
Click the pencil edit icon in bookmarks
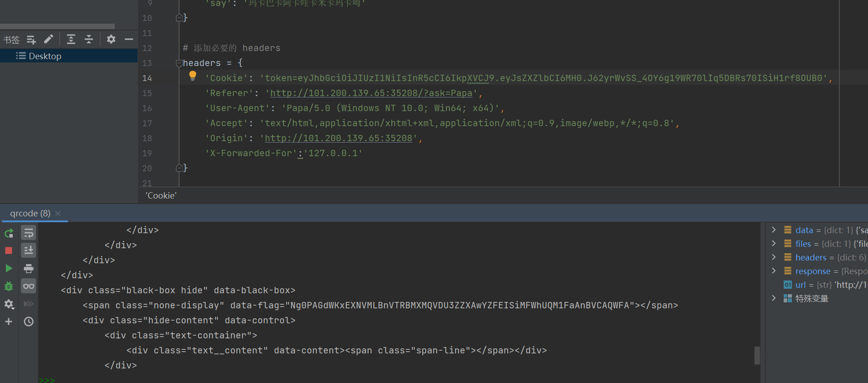[x=49, y=39]
